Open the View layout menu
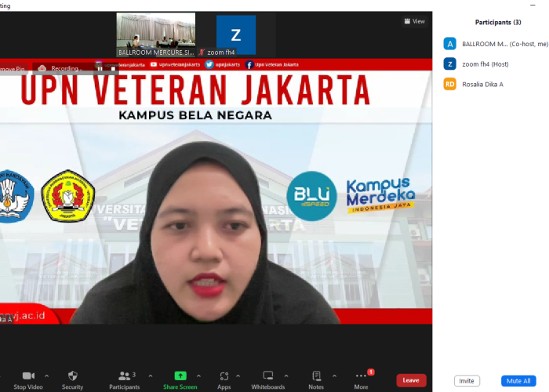This screenshot has height=392, width=549. (415, 21)
